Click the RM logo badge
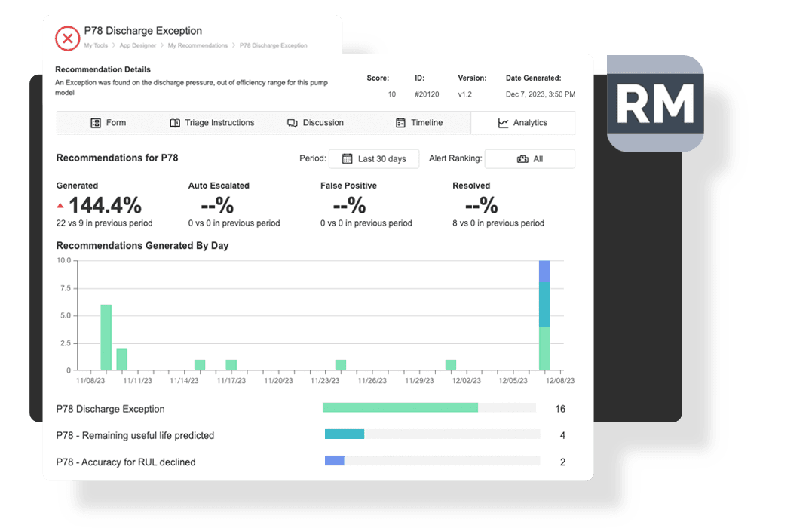 pyautogui.click(x=655, y=103)
